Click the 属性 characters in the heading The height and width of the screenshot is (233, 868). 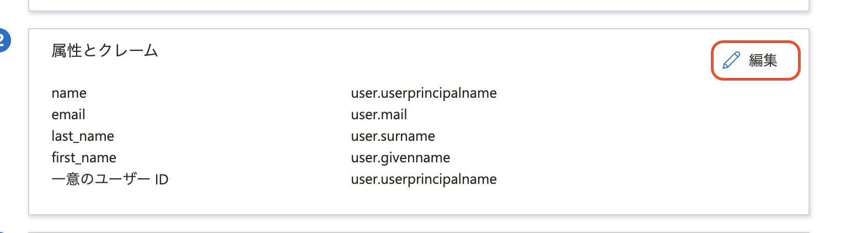tap(67, 51)
